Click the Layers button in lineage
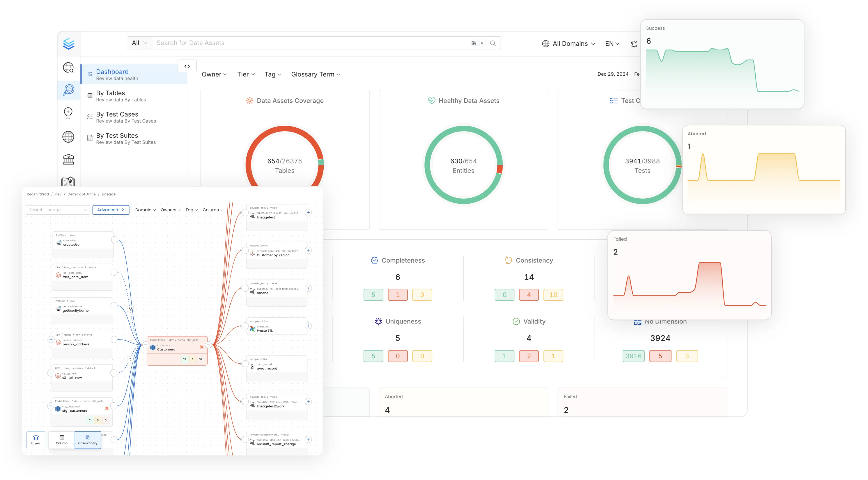This screenshot has height=480, width=868. click(36, 440)
